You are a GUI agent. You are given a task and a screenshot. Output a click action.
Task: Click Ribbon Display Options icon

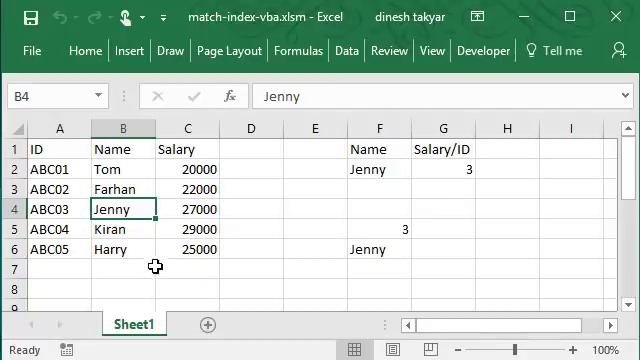click(477, 17)
